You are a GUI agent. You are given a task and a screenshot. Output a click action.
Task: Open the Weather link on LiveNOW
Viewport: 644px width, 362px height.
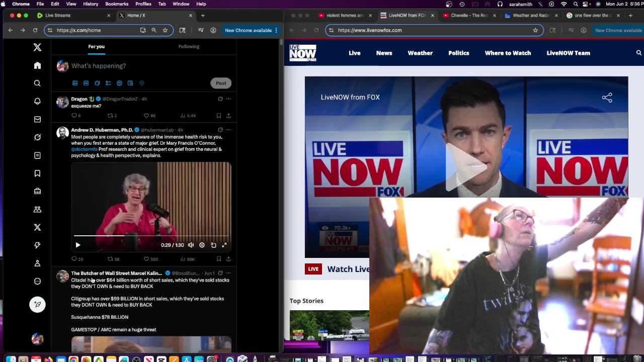pyautogui.click(x=420, y=53)
